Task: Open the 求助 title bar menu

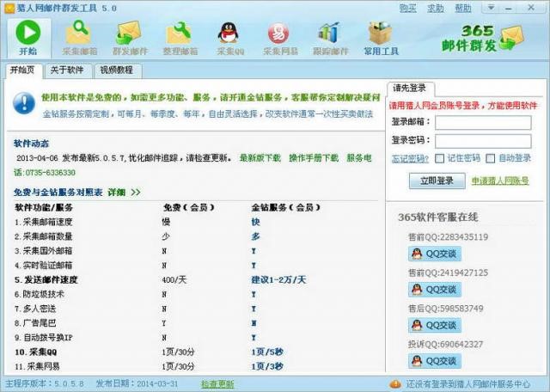Action: [436, 8]
